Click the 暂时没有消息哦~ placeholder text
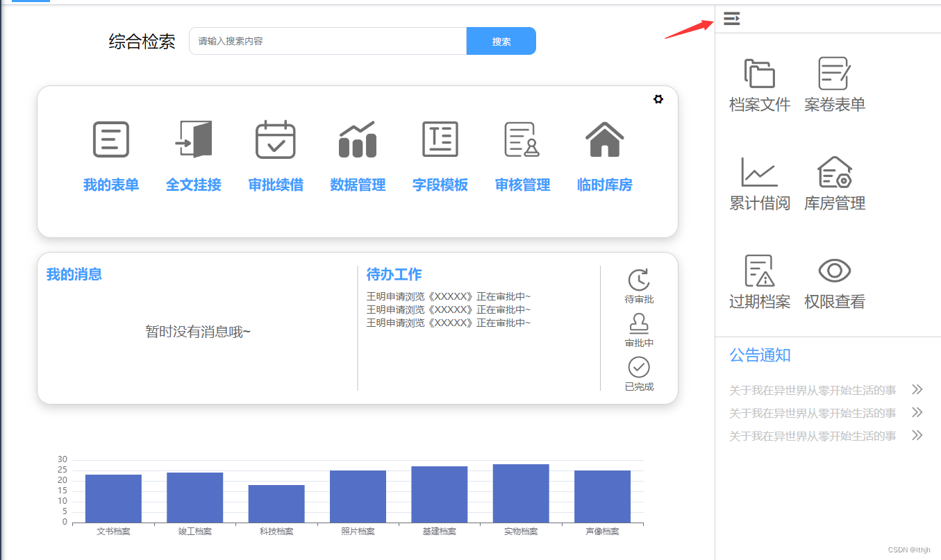941x560 pixels. (198, 332)
